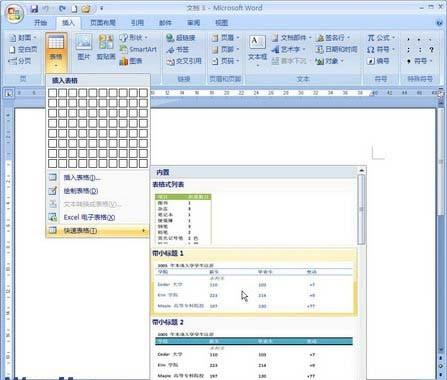Open the 签名行 signature line dropdown
Viewport: 447px width, 380px height.
(333, 38)
